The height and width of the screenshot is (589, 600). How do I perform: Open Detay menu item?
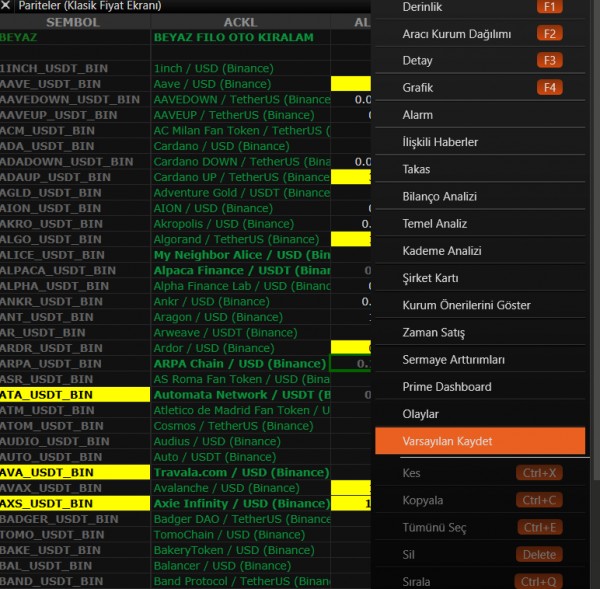(x=480, y=61)
